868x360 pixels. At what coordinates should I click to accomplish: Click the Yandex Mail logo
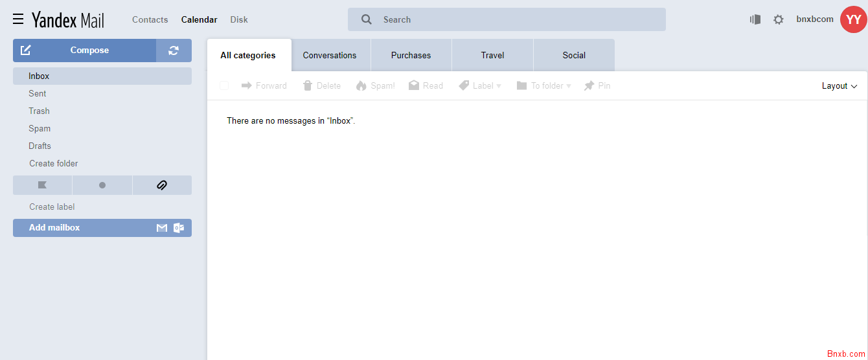click(x=68, y=20)
